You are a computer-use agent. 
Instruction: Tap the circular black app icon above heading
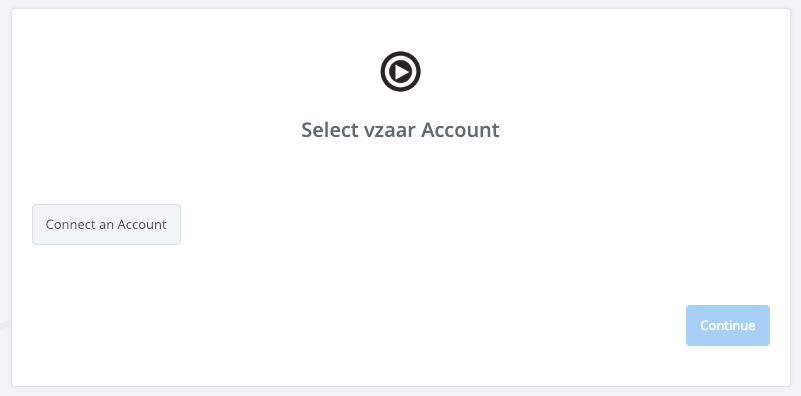pos(400,72)
